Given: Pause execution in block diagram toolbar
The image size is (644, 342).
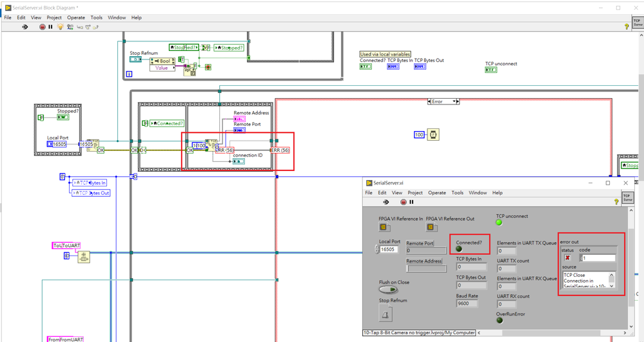Looking at the screenshot, I should tap(50, 26).
